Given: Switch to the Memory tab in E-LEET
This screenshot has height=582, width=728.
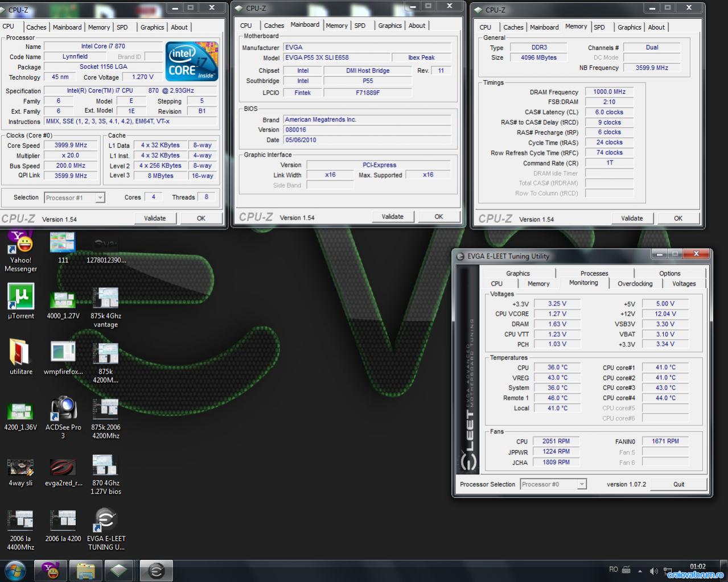Looking at the screenshot, I should (538, 283).
